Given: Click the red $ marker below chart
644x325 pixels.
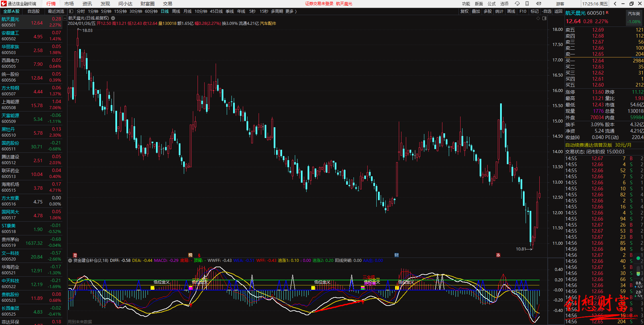Looking at the screenshot, I should point(199,255).
